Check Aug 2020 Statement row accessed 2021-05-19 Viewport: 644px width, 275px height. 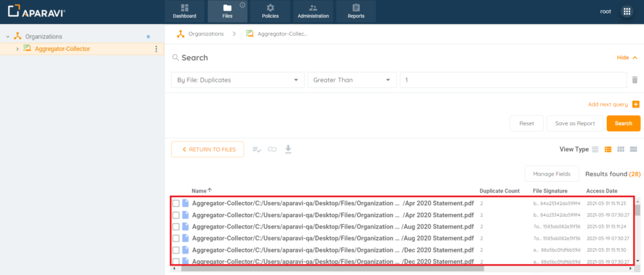coord(176,238)
